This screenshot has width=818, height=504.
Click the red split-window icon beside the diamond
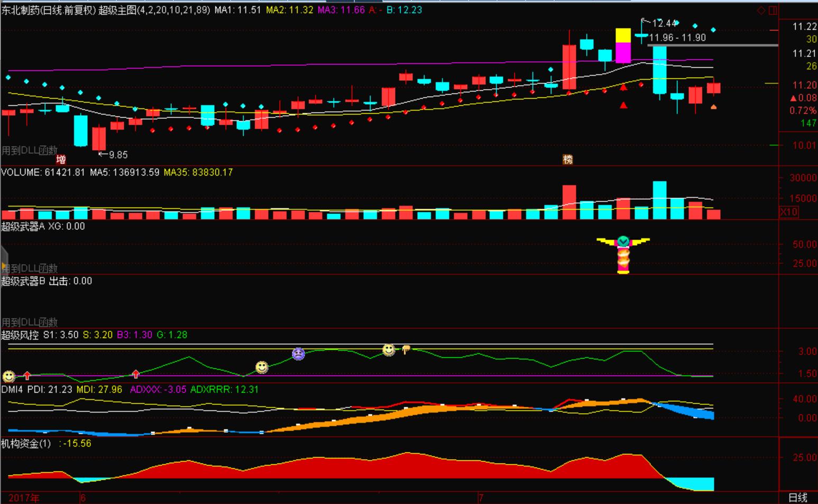click(773, 10)
